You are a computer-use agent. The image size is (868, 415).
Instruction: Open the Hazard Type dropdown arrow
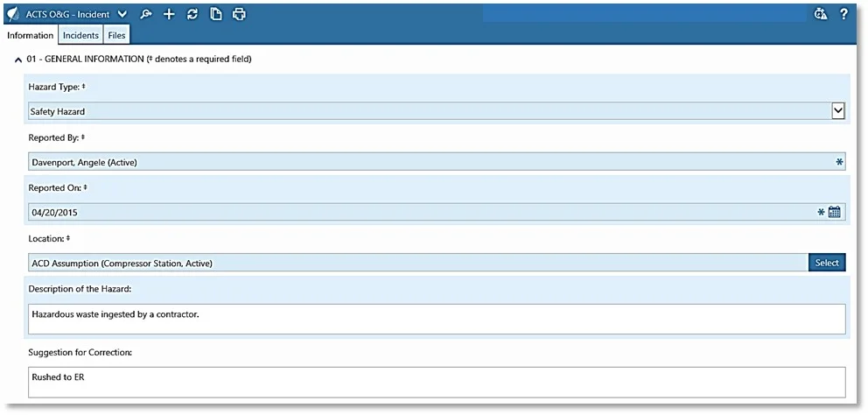click(838, 111)
